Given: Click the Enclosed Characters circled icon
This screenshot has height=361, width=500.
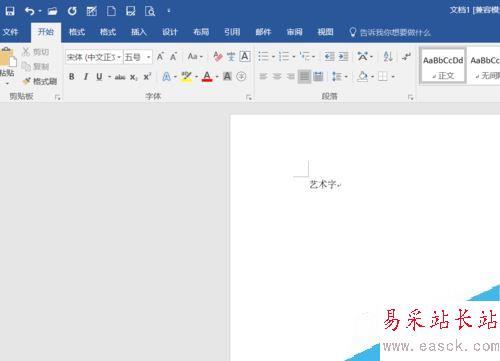Looking at the screenshot, I should tap(241, 77).
